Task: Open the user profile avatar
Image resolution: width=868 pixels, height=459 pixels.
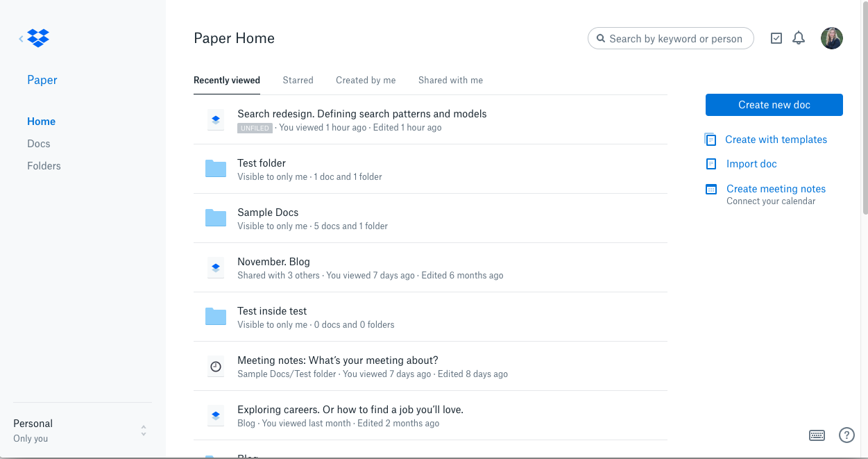Action: pos(832,38)
